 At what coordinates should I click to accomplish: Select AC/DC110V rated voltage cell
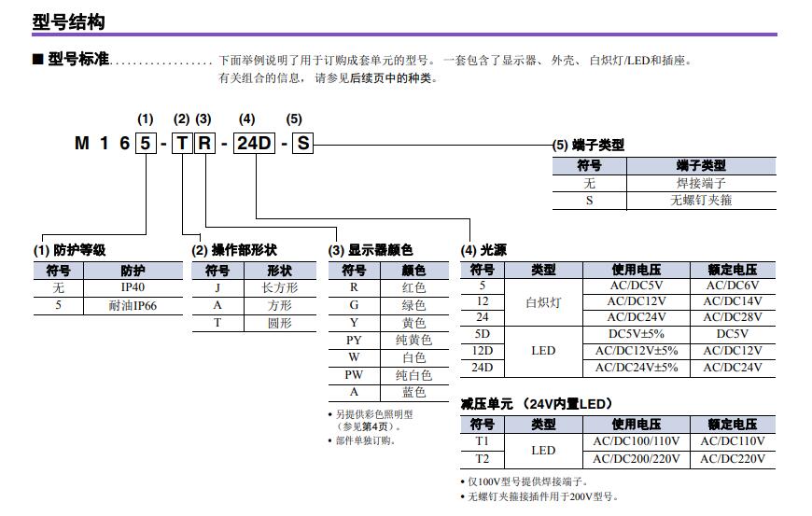733,441
